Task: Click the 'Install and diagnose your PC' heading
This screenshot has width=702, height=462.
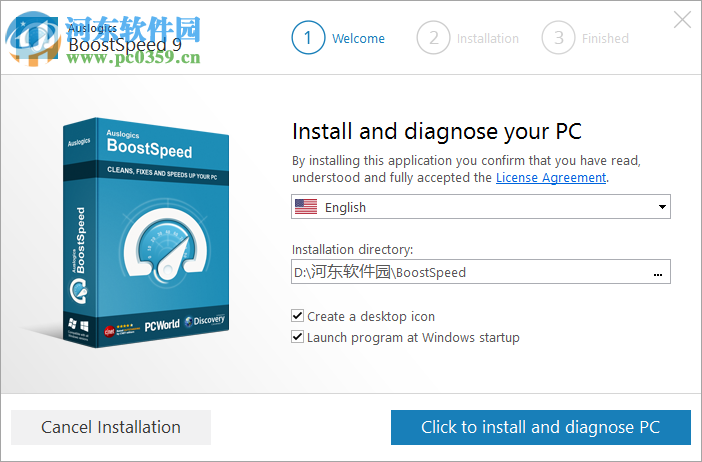Action: tap(437, 132)
